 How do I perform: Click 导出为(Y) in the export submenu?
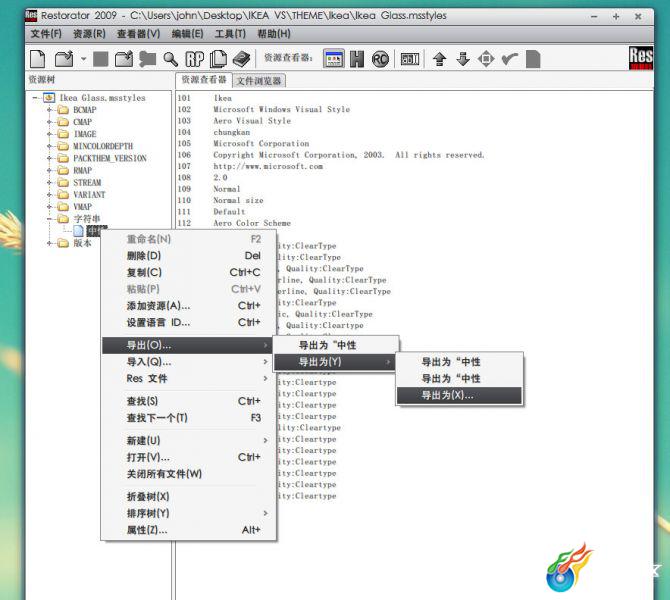[334, 362]
